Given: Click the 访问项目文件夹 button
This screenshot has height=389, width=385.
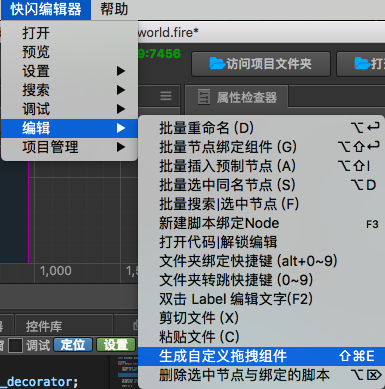Looking at the screenshot, I should point(261,64).
